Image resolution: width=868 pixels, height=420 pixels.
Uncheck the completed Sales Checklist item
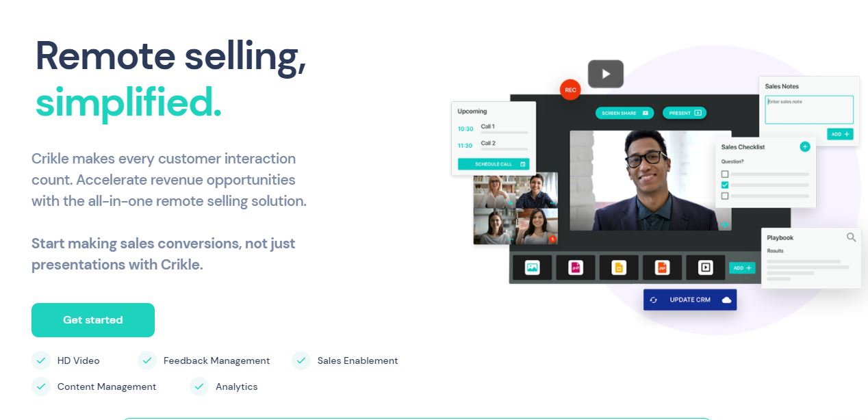[724, 185]
